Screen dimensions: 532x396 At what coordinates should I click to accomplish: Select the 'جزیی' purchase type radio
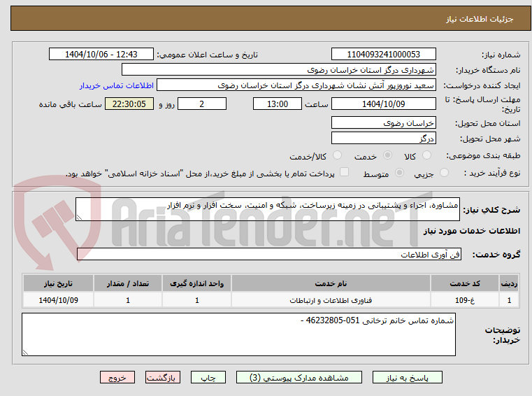pyautogui.click(x=444, y=173)
